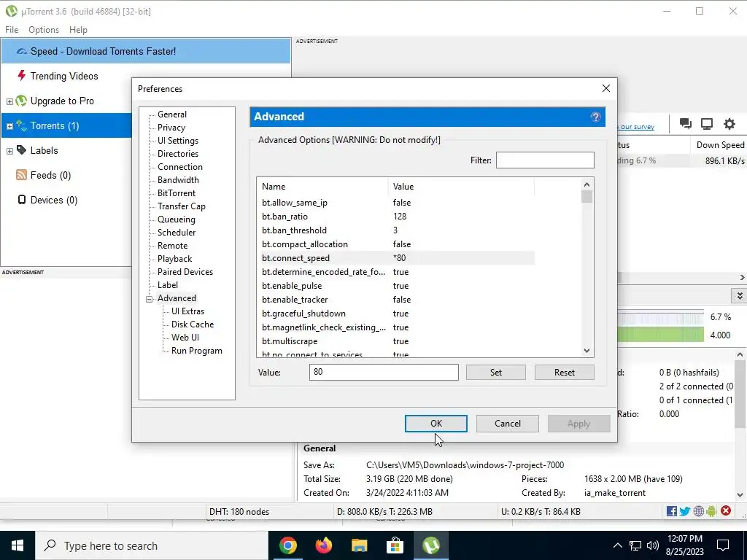Image resolution: width=747 pixels, height=560 pixels.
Task: Click the Filter input field
Action: (x=545, y=160)
